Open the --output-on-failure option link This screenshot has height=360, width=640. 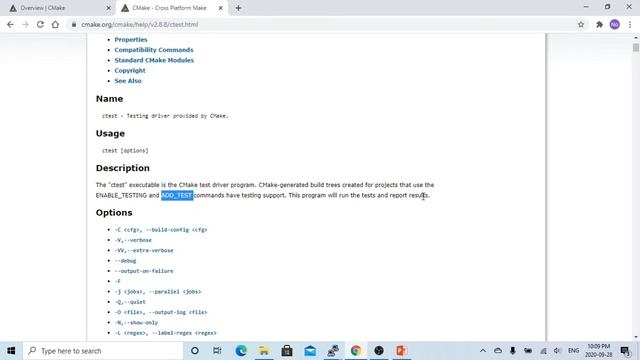coord(144,271)
